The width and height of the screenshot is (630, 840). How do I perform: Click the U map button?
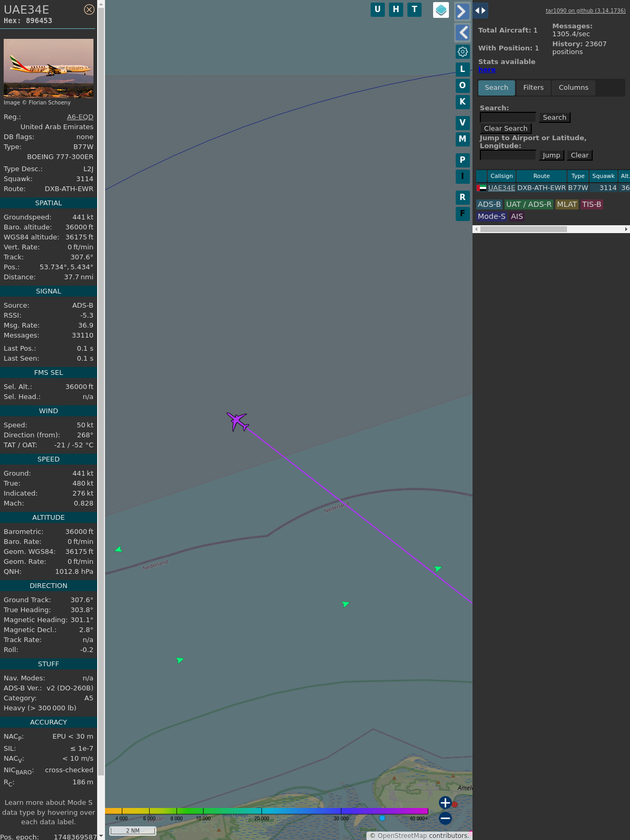click(377, 9)
